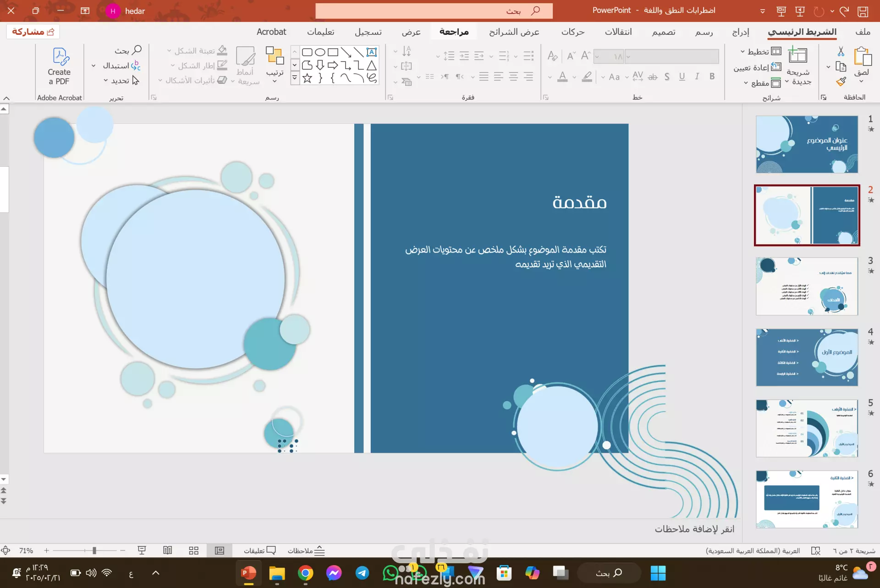Toggle center text alignment

pyautogui.click(x=513, y=77)
